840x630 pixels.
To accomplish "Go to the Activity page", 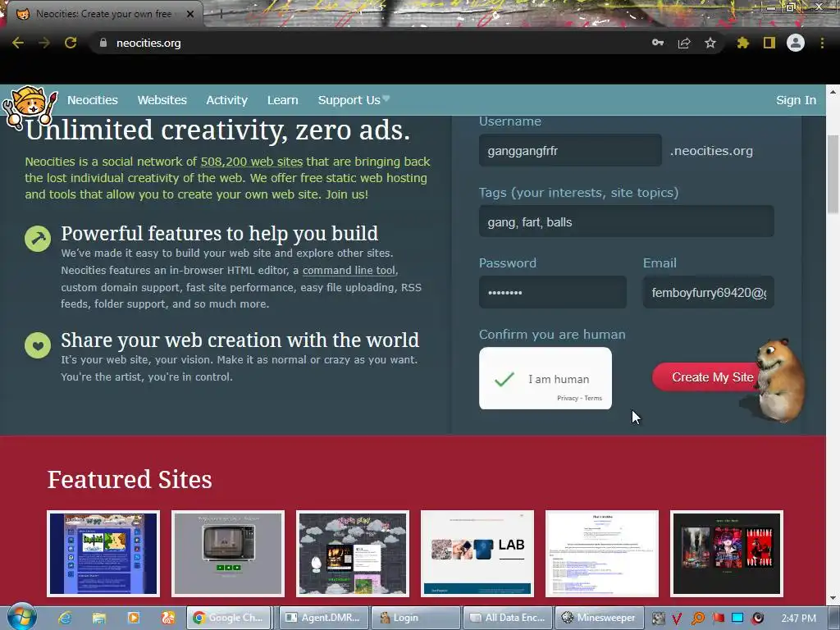I will coord(226,100).
